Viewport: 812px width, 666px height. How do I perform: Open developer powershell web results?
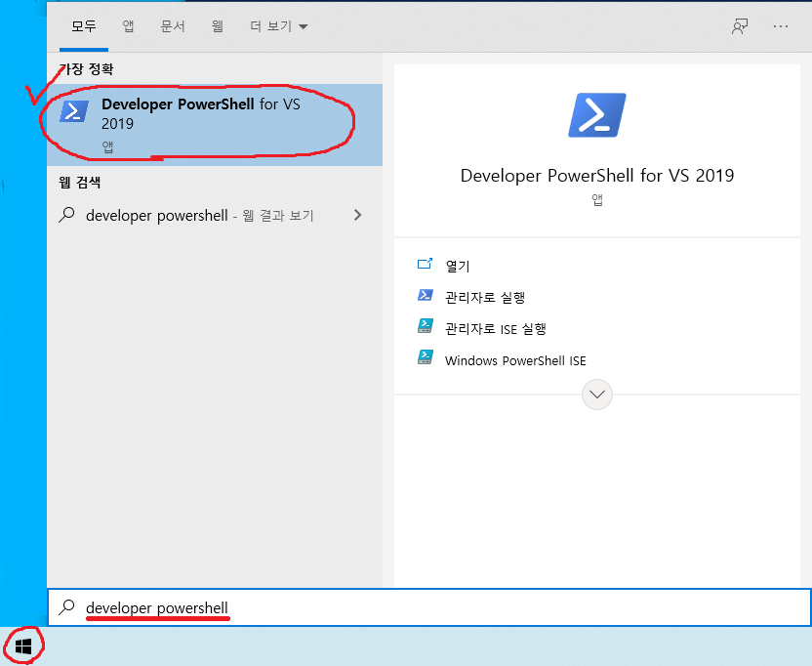[x=200, y=216]
